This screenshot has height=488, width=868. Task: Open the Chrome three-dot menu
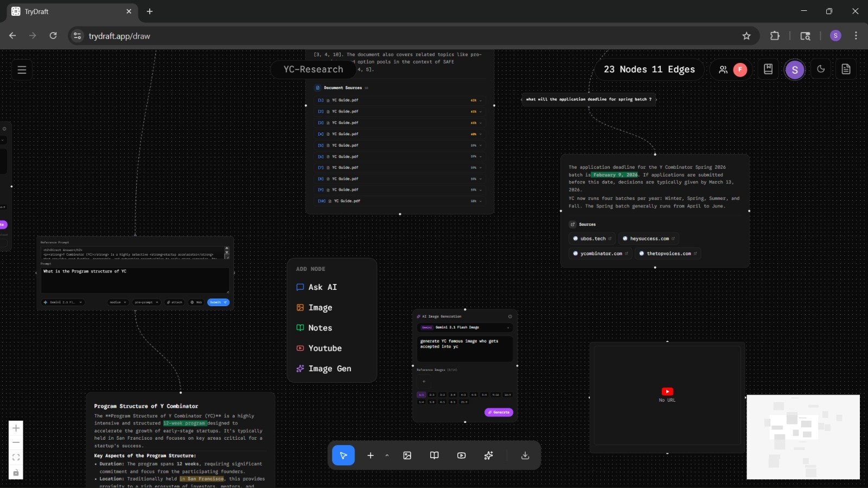tap(856, 36)
